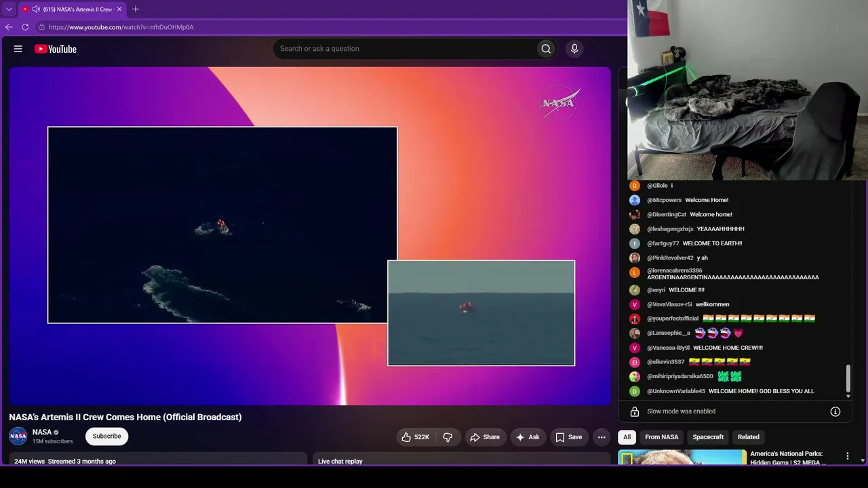This screenshot has width=868, height=488.
Task: Open avatar of @PinkRevolver42 in chat
Action: tap(635, 258)
